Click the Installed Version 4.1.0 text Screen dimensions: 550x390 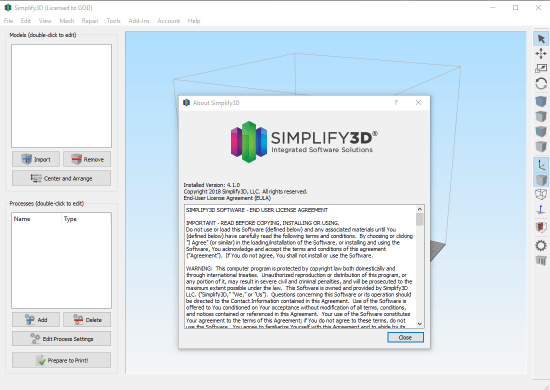click(x=212, y=185)
